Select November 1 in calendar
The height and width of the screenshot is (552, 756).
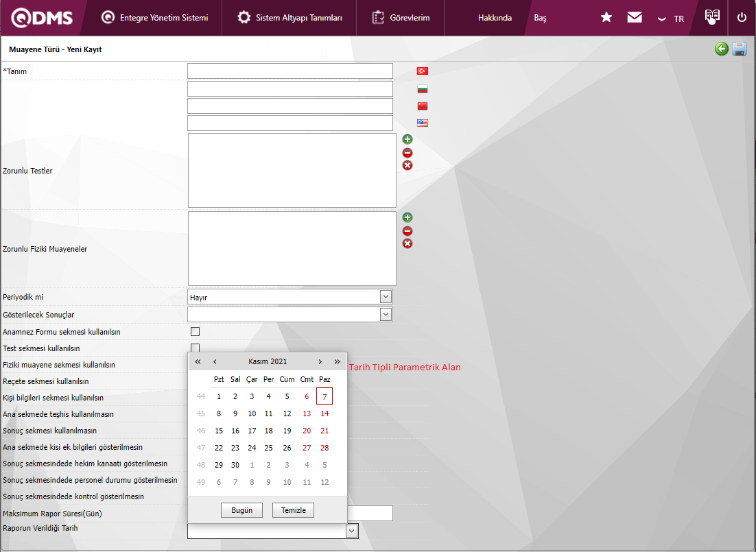click(219, 396)
